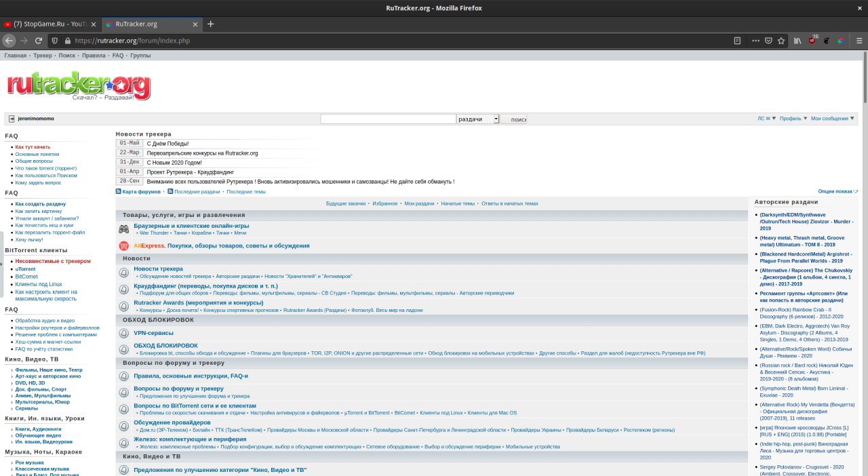
Task: Click the AliExpress forum icon
Action: 124,245
